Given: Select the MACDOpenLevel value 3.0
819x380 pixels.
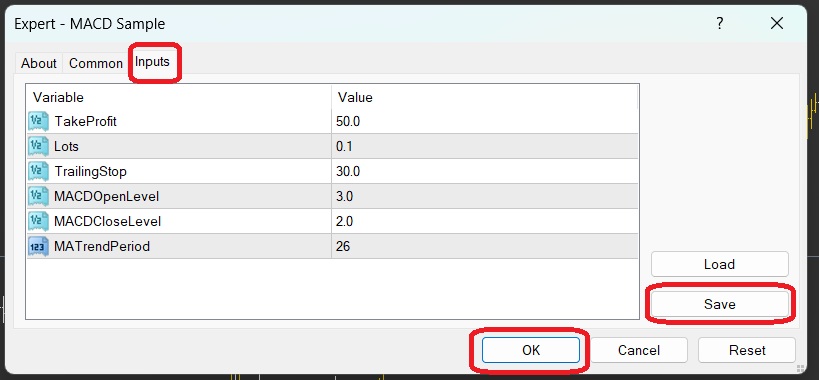Looking at the screenshot, I should click(x=345, y=197).
